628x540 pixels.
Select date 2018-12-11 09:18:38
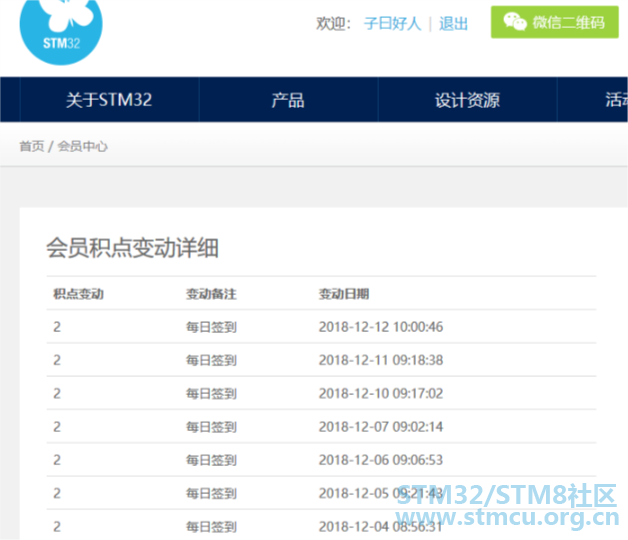point(381,360)
